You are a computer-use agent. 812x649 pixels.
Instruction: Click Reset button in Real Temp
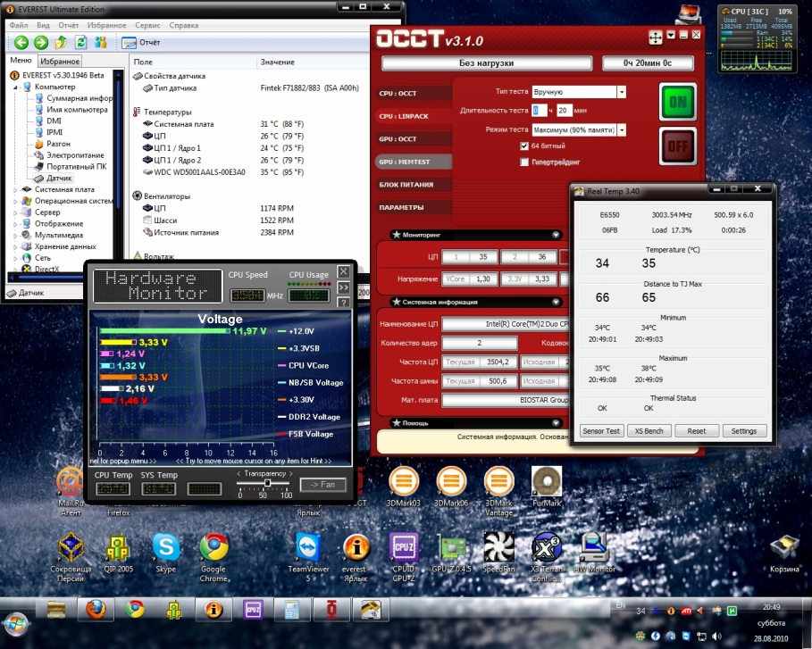[x=697, y=430]
